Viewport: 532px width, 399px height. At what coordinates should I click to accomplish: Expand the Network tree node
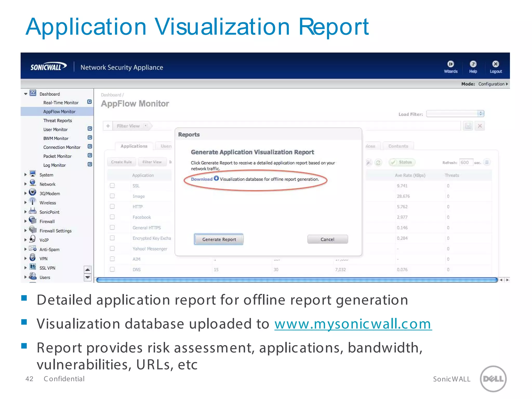point(25,184)
